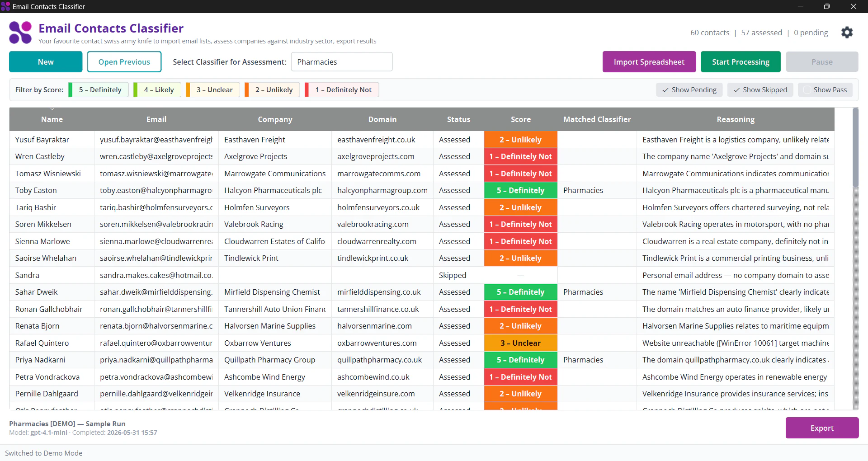The height and width of the screenshot is (461, 868).
Task: Sort by the Company column header
Action: [x=275, y=119]
